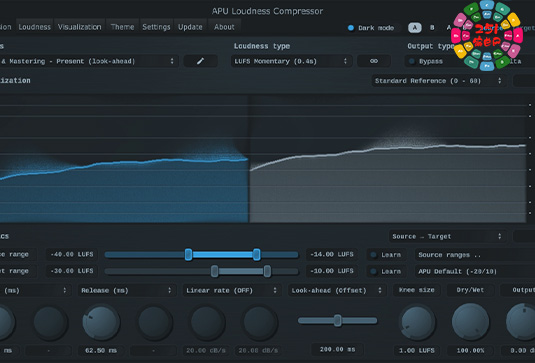
Task: Click the 62.50 ms release value
Action: coord(101,350)
